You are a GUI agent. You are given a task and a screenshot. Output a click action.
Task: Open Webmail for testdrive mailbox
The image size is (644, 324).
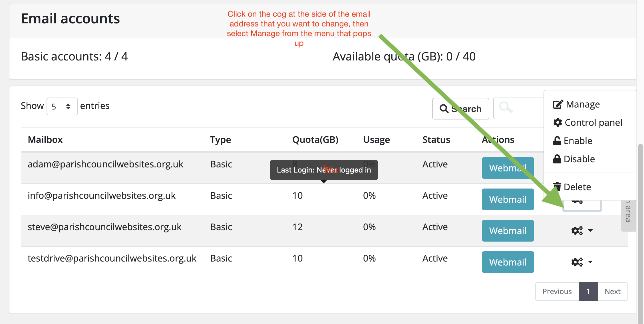click(508, 262)
